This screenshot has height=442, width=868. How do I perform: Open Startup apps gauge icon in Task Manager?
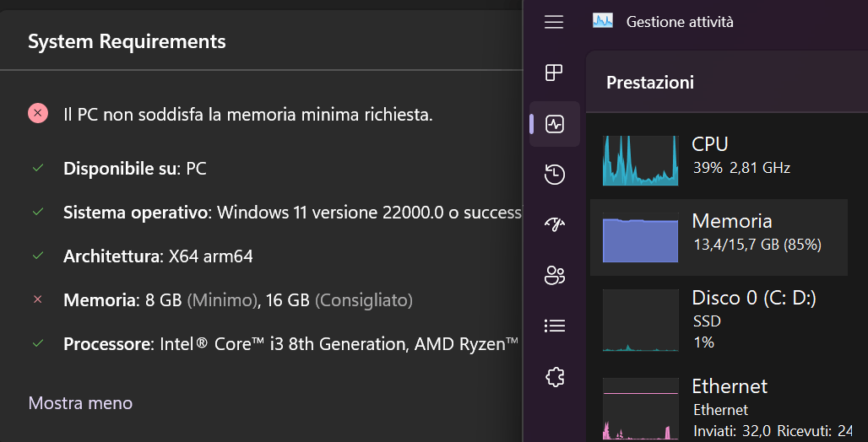[554, 224]
